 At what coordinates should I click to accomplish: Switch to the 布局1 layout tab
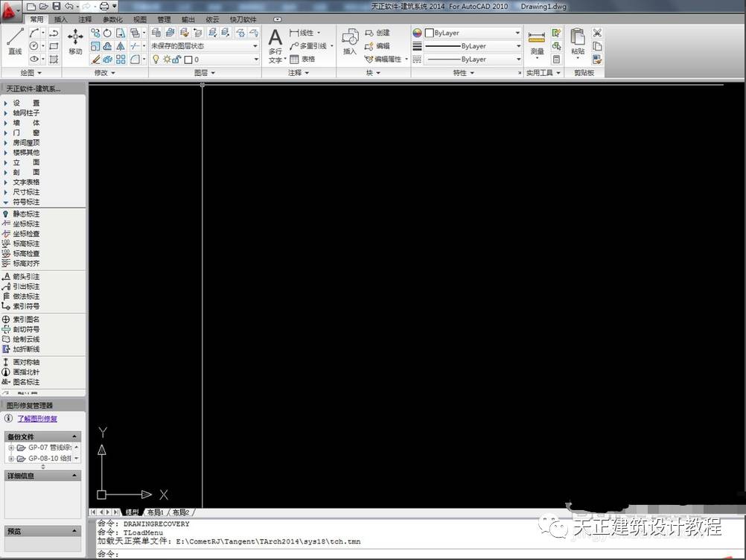(156, 512)
